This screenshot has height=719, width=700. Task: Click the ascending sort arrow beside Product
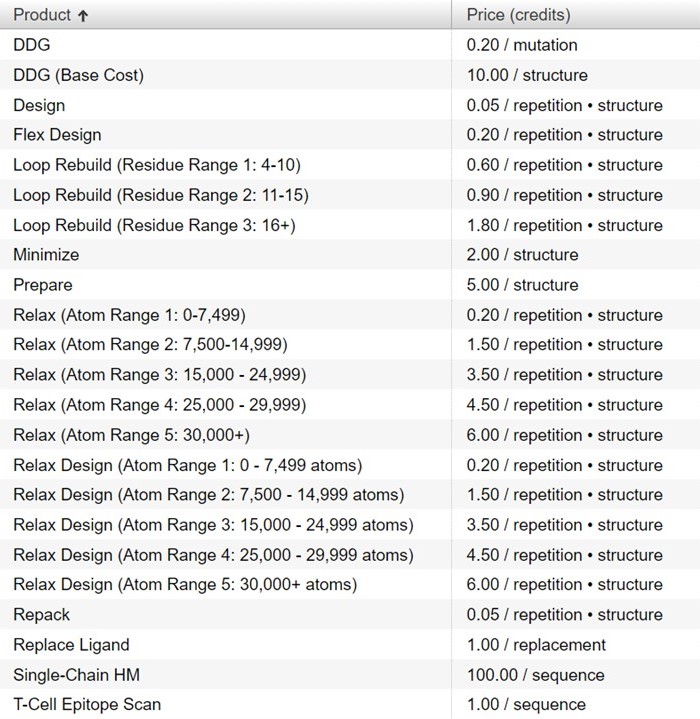(x=83, y=16)
